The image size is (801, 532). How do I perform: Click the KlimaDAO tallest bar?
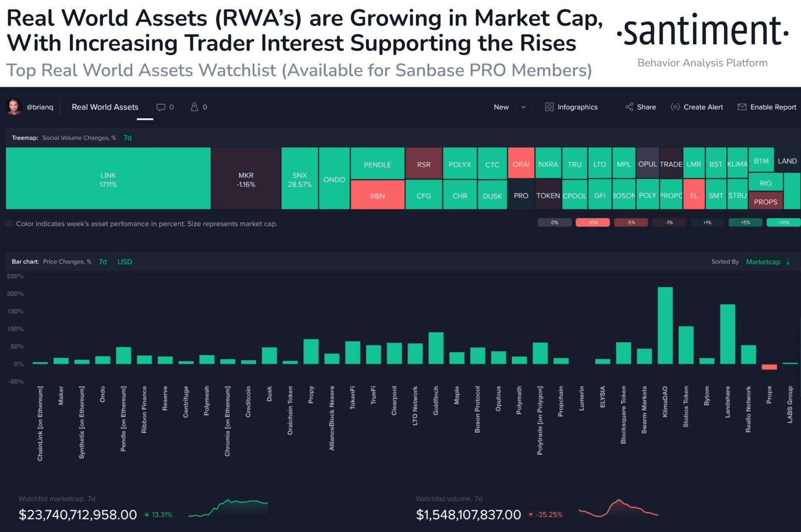click(x=665, y=325)
